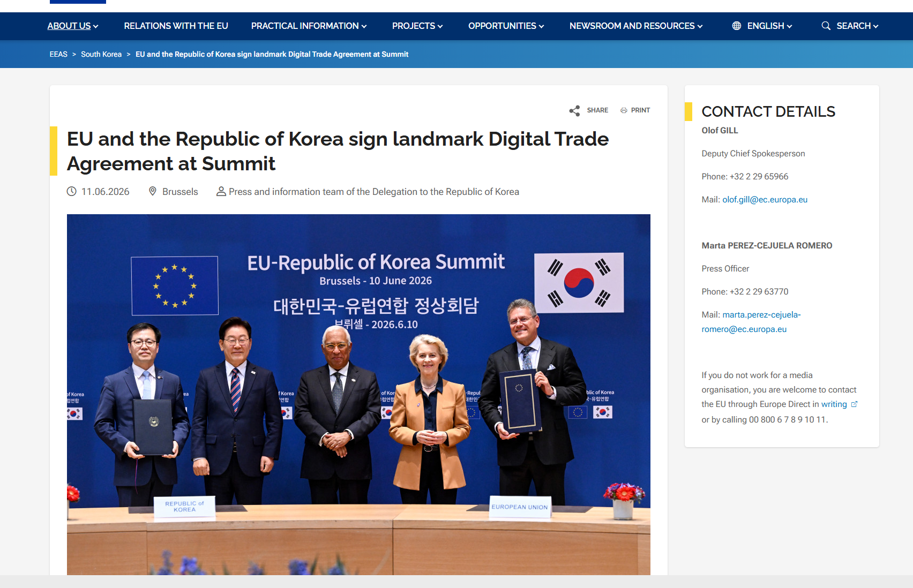Screen dimensions: 913x588
Task: Click the globe icon next to ENGLISH
Action: pos(737,26)
